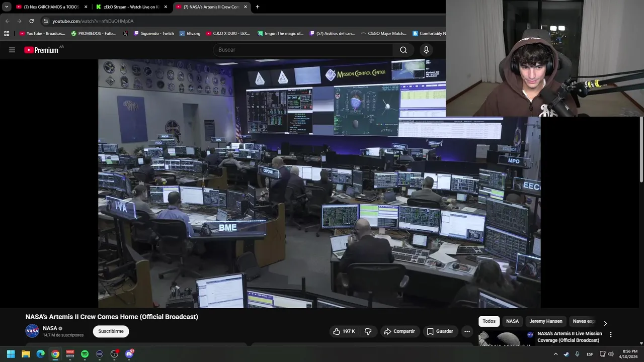This screenshot has height=362, width=644.
Task: Click the video title text
Action: click(112, 317)
